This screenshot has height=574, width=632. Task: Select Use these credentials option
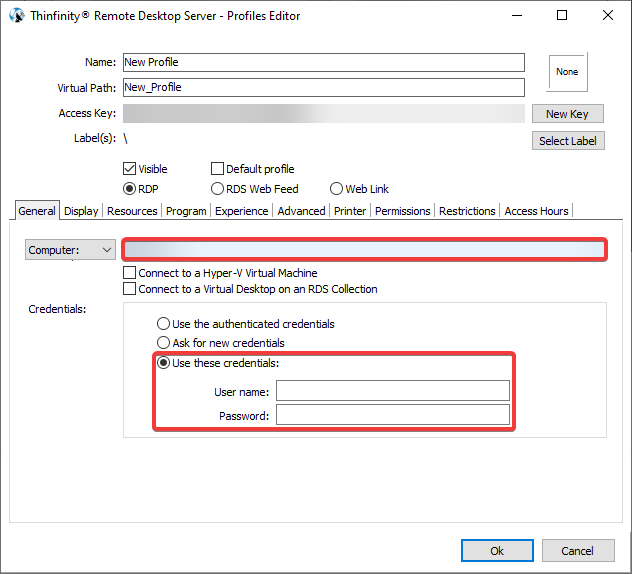163,363
